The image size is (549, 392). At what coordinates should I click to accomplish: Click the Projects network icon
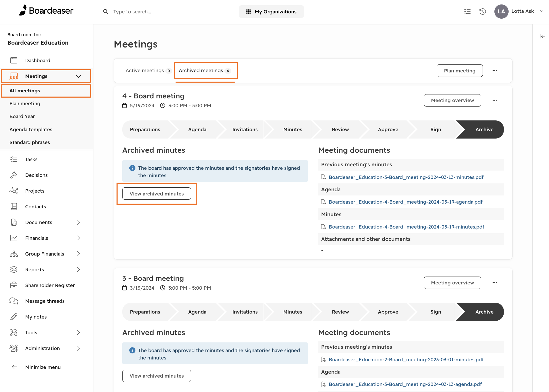(14, 191)
